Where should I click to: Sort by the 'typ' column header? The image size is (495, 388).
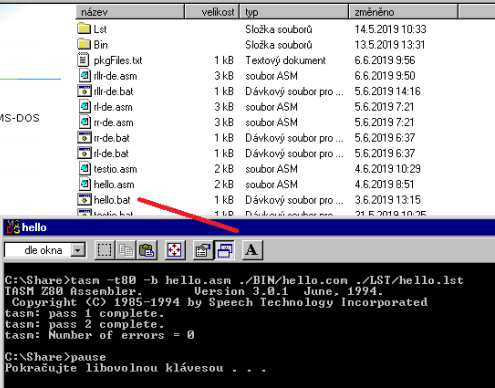point(294,12)
